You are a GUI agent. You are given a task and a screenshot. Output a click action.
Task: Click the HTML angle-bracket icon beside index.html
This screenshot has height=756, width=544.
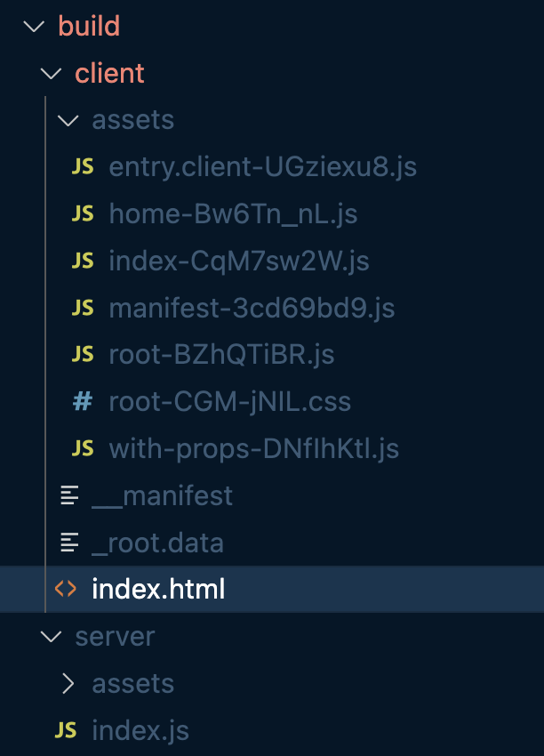tap(67, 589)
